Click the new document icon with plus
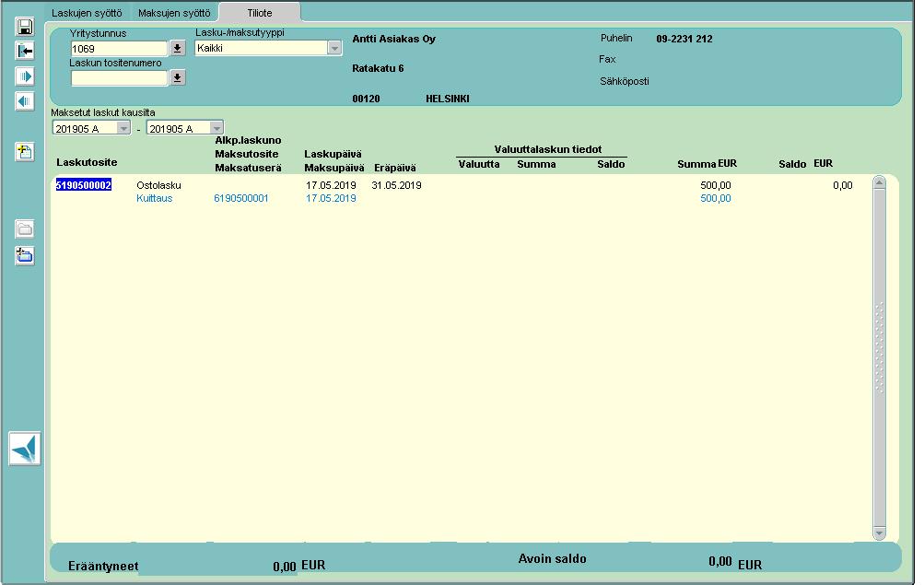924x585 pixels. 25,152
